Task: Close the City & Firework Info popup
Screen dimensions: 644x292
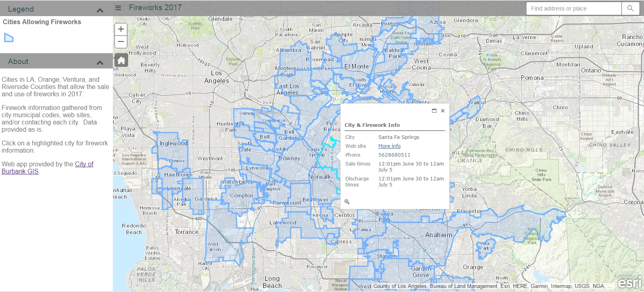Action: (x=442, y=111)
